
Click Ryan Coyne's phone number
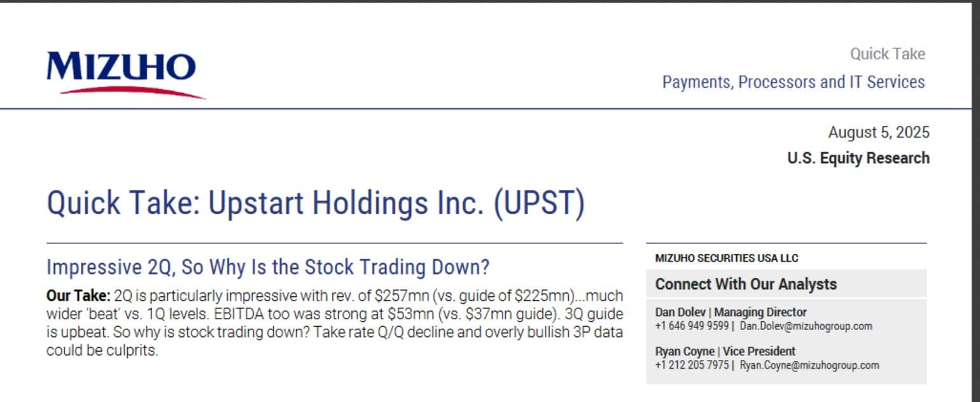click(692, 365)
